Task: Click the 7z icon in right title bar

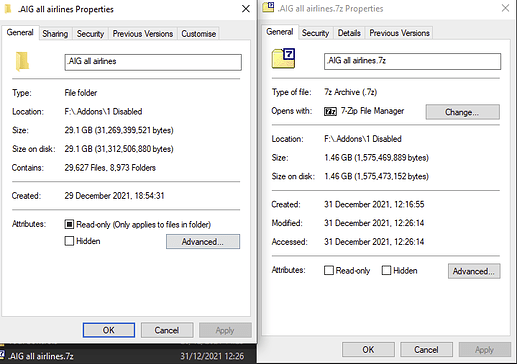Action: click(x=268, y=7)
